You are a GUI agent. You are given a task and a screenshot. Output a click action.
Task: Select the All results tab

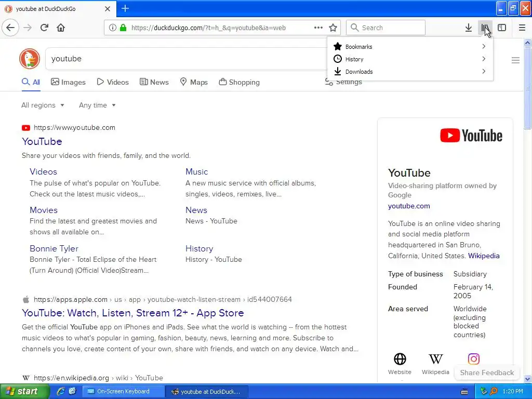tap(31, 82)
